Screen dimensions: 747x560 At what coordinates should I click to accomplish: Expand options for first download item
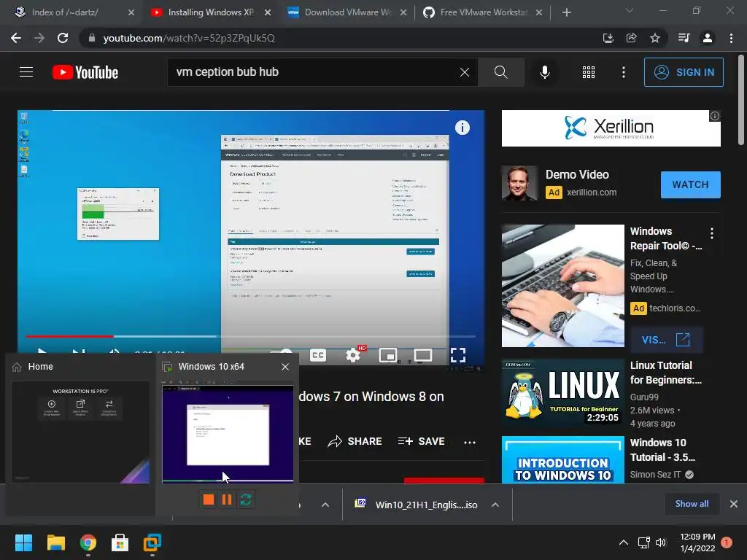point(325,505)
